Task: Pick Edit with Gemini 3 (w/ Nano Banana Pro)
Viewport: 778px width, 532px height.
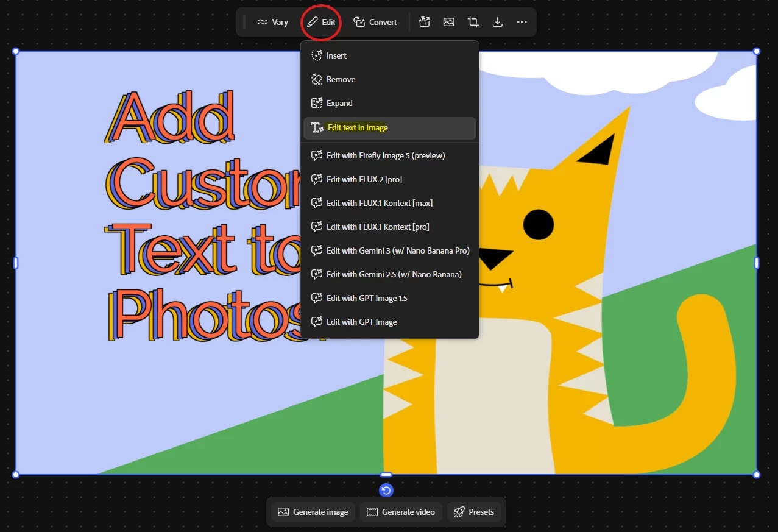Action: (x=390, y=250)
